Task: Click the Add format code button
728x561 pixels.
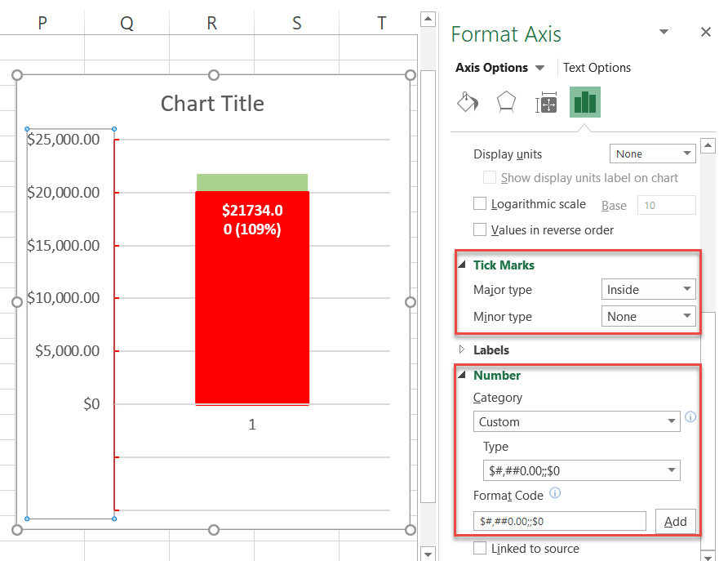Action: [x=676, y=521]
